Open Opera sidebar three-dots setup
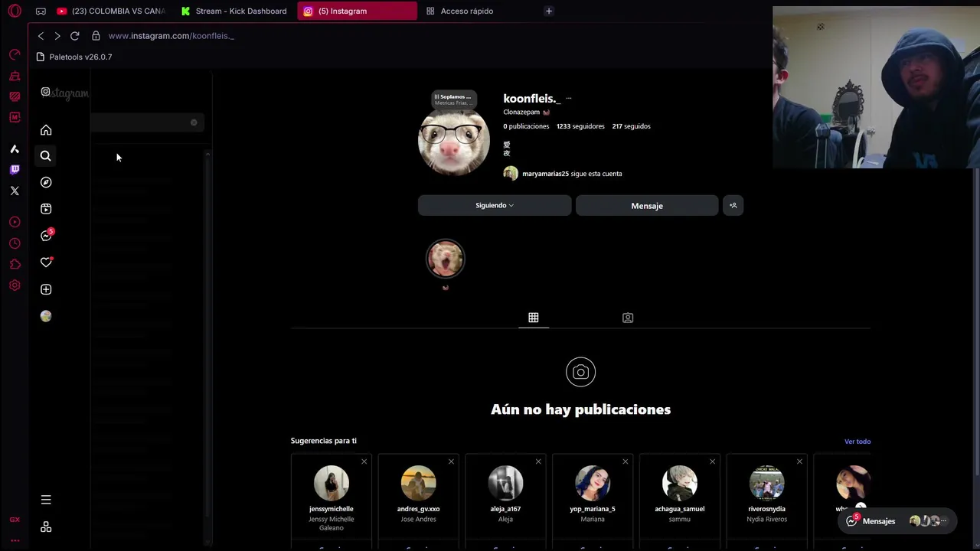980x551 pixels. click(x=15, y=540)
